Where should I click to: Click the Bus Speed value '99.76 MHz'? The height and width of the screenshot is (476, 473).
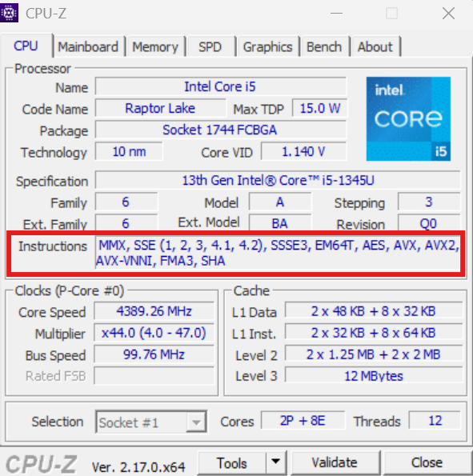[x=154, y=354]
